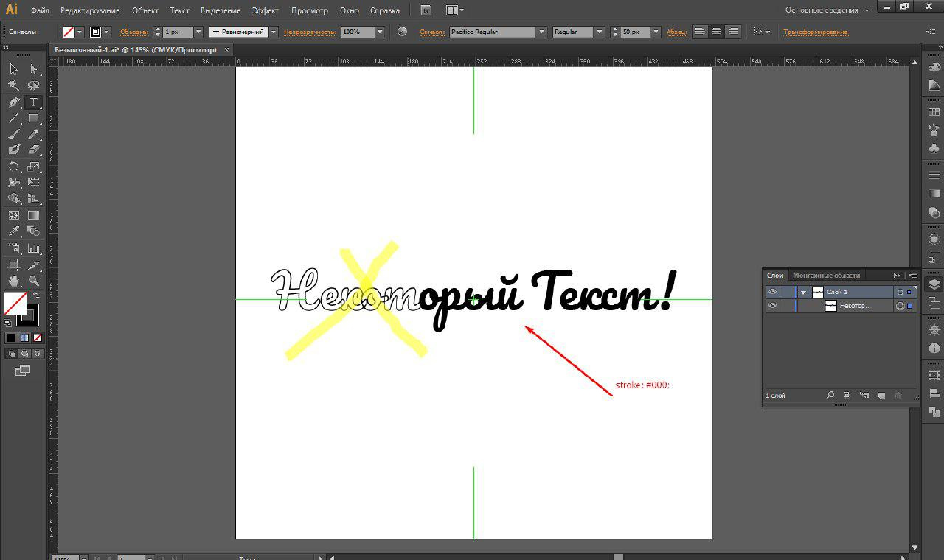Select the Mesh tool
The width and height of the screenshot is (944, 560).
(x=13, y=216)
